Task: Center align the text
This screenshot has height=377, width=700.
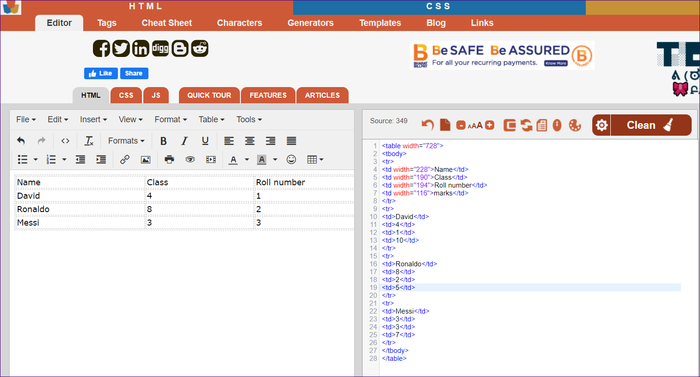Action: [x=250, y=141]
